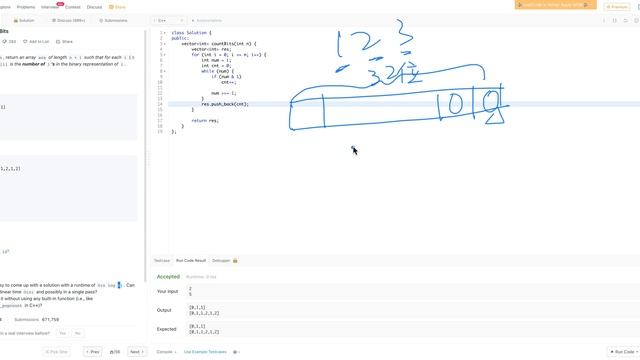The image size is (640, 360).
Task: Click the Expected result box
Action: (413, 329)
